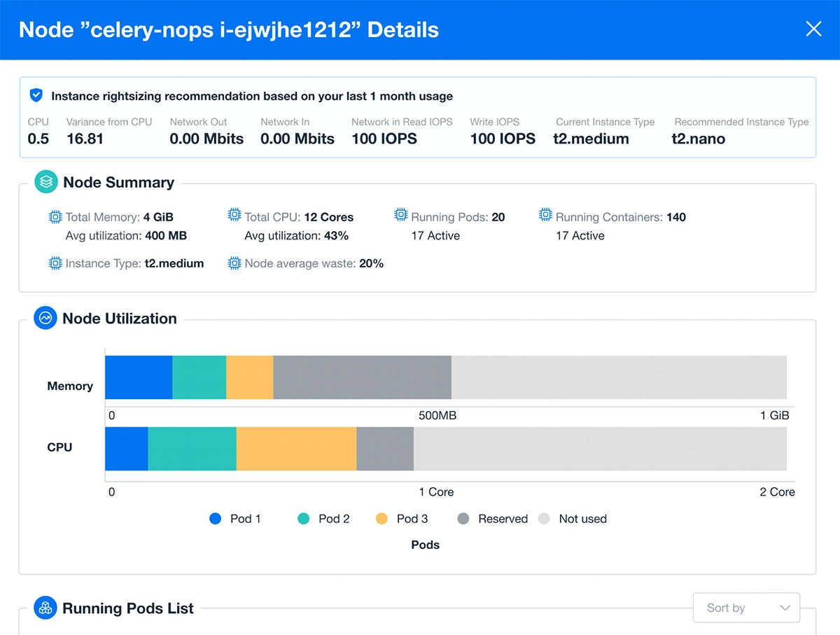The image size is (840, 635).
Task: Toggle the Reserved legend entry
Action: 492,519
